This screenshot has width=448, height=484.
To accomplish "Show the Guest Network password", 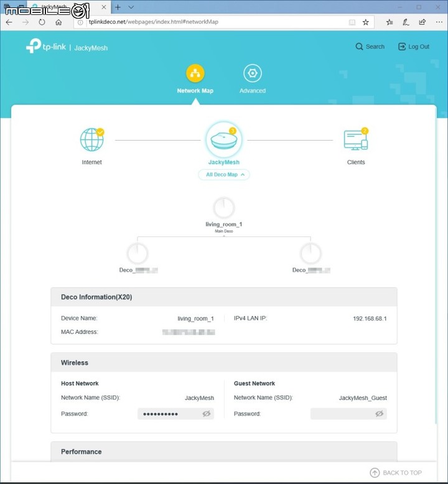I will [x=380, y=414].
